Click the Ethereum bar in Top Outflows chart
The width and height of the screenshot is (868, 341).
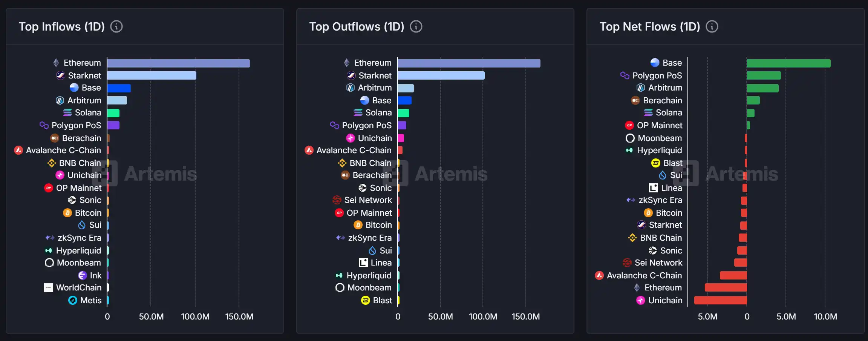click(469, 63)
